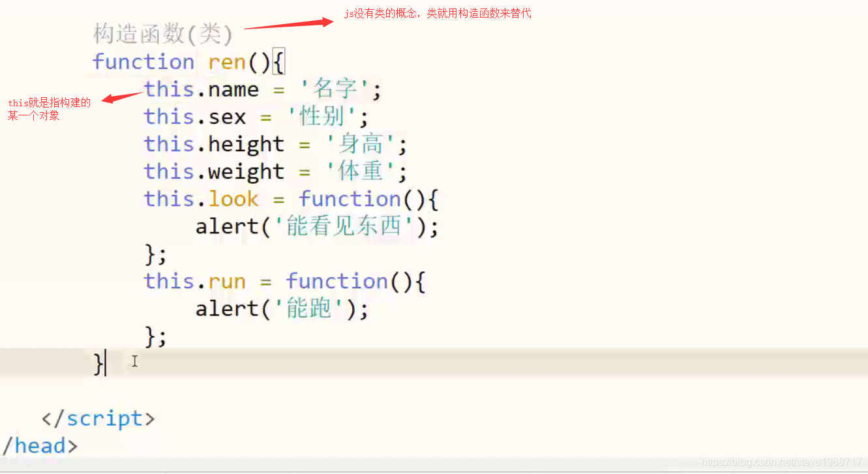Screen dimensions: 868x474
Task: Place cursor on function name 'ren'
Action: (227, 62)
